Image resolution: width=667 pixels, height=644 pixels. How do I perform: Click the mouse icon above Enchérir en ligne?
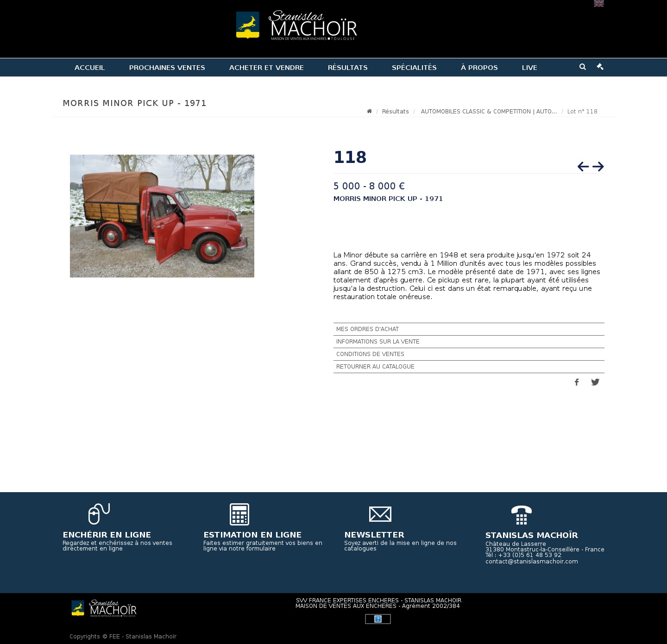coord(99,513)
